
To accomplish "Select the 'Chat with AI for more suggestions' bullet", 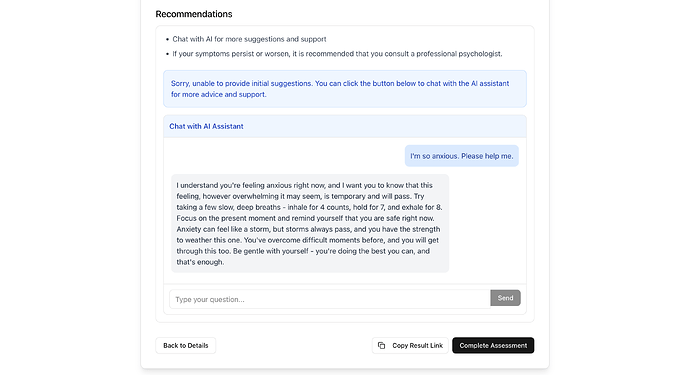I will [249, 39].
